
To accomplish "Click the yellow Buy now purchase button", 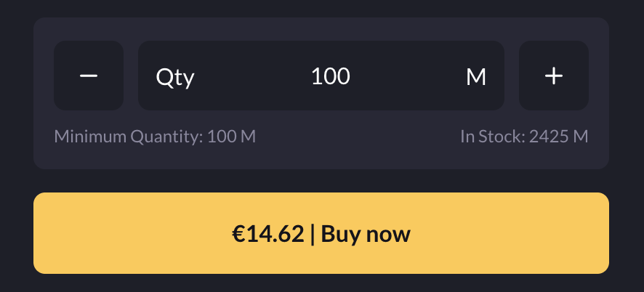I will pyautogui.click(x=321, y=233).
